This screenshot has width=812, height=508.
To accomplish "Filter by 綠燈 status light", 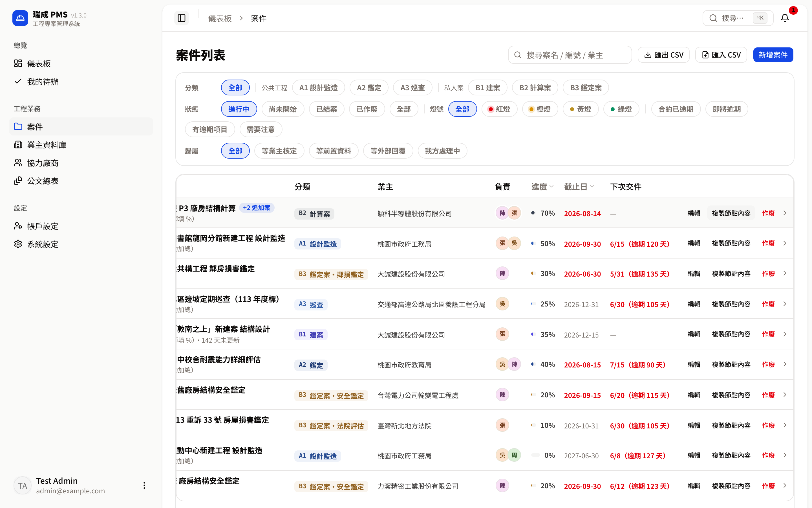I will pyautogui.click(x=621, y=109).
